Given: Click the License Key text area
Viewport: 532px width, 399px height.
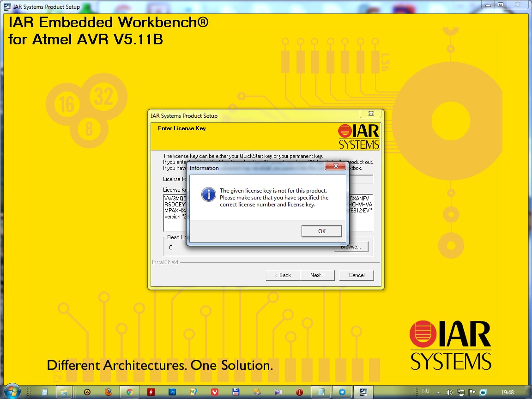Looking at the screenshot, I should (268, 213).
